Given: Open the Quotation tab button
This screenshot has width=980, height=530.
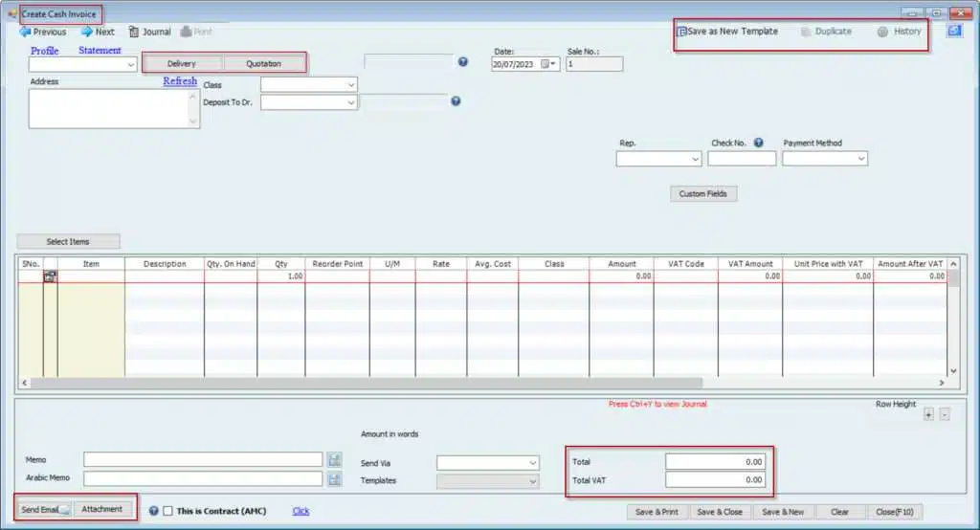Looking at the screenshot, I should (x=264, y=64).
